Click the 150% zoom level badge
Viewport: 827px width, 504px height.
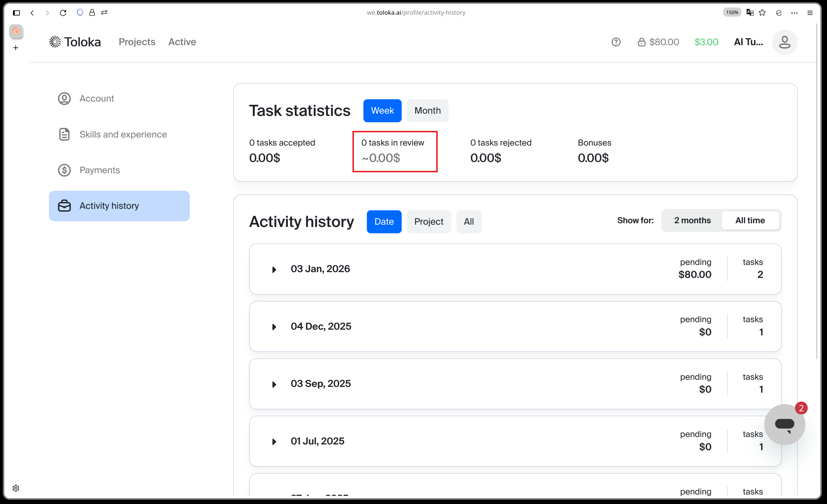[732, 12]
